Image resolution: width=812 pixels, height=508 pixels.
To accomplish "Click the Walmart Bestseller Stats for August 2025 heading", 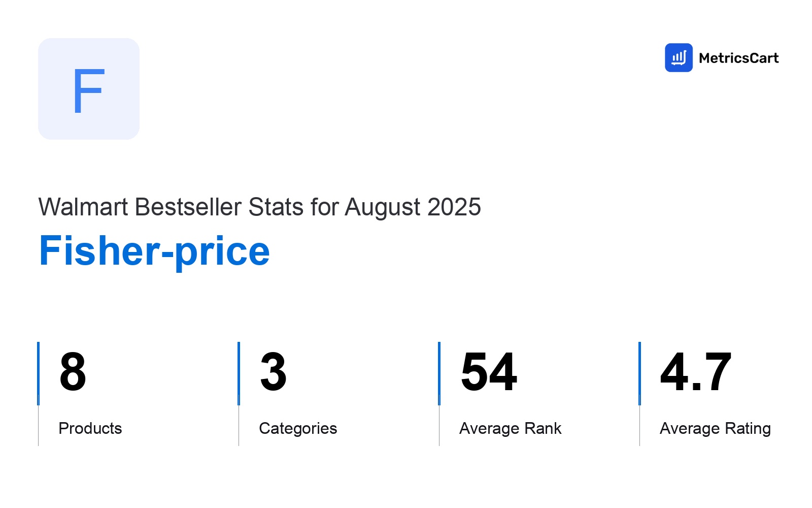I will click(x=259, y=207).
